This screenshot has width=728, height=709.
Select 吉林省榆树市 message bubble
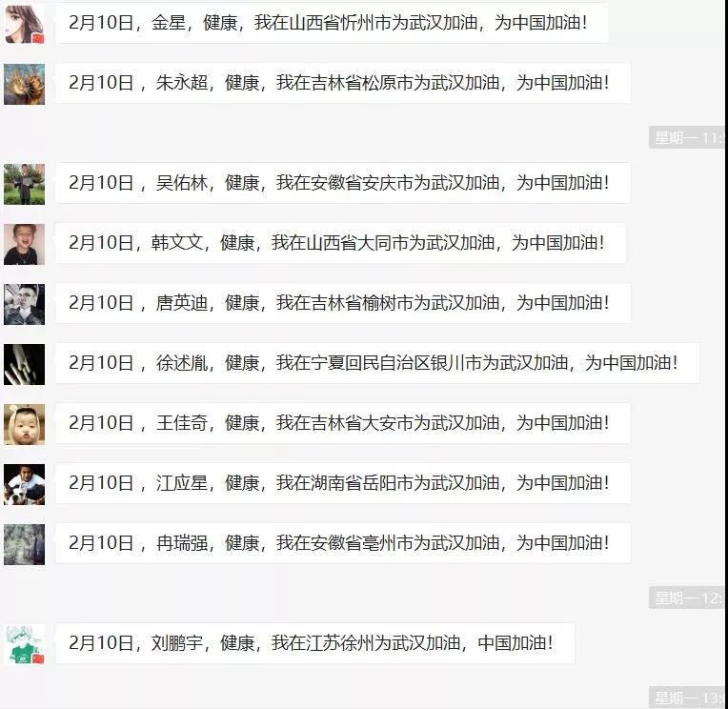(343, 303)
